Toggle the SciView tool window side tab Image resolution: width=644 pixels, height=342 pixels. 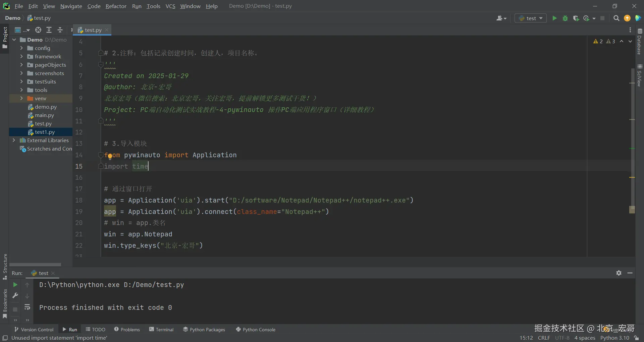click(x=640, y=75)
